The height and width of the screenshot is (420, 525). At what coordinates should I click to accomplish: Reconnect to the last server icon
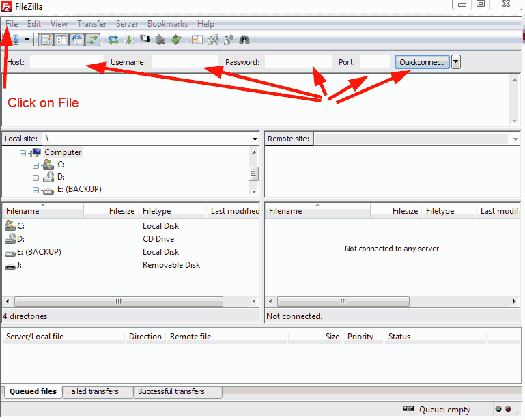(176, 40)
